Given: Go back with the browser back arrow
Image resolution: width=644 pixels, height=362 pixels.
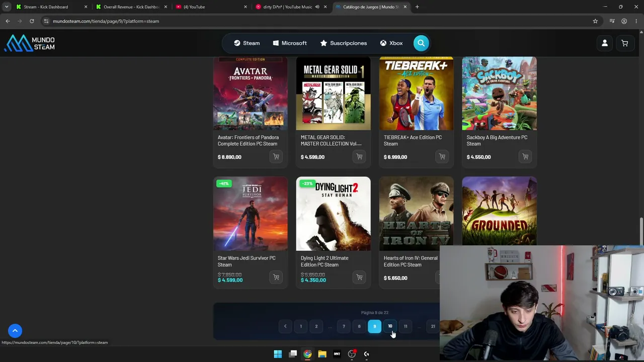Looking at the screenshot, I should pos(8,21).
